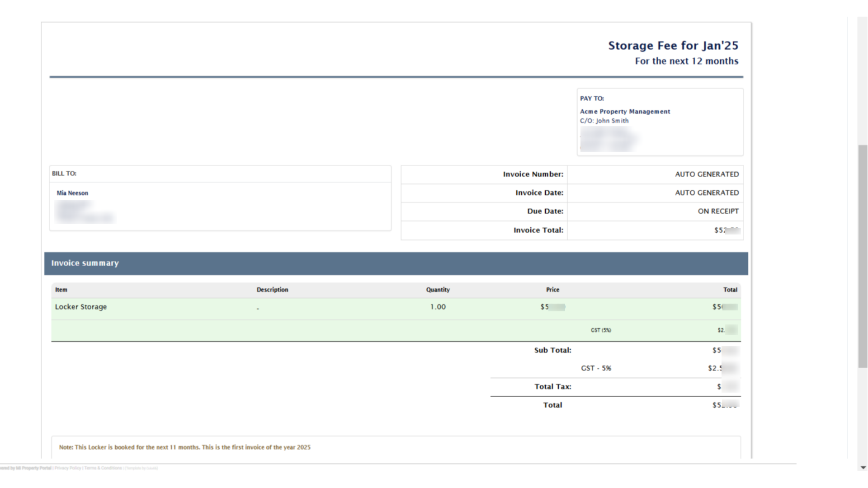Click the For the next 12 months subtitle
The image size is (868, 488).
coord(686,61)
